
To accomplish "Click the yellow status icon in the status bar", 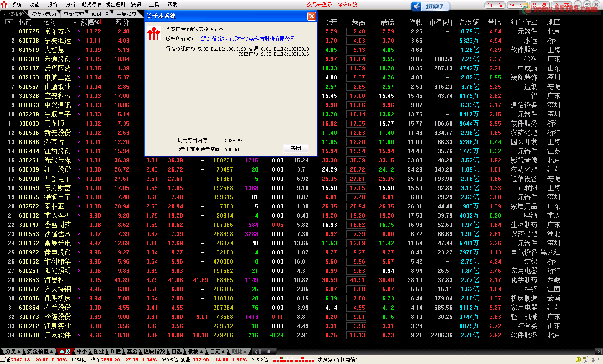I will pyautogui.click(x=578, y=360).
